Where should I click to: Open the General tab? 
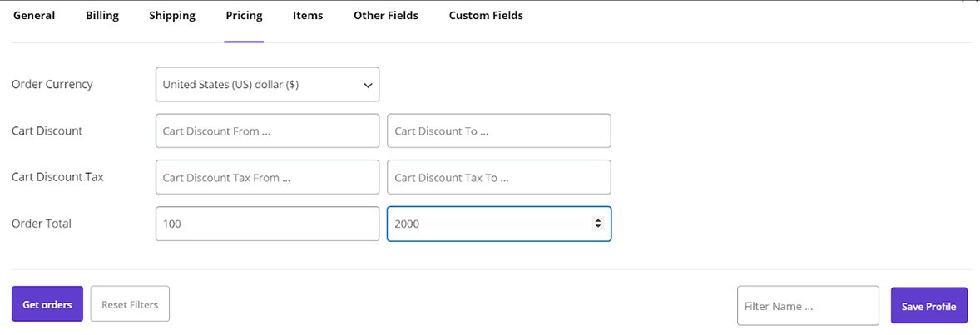tap(34, 16)
